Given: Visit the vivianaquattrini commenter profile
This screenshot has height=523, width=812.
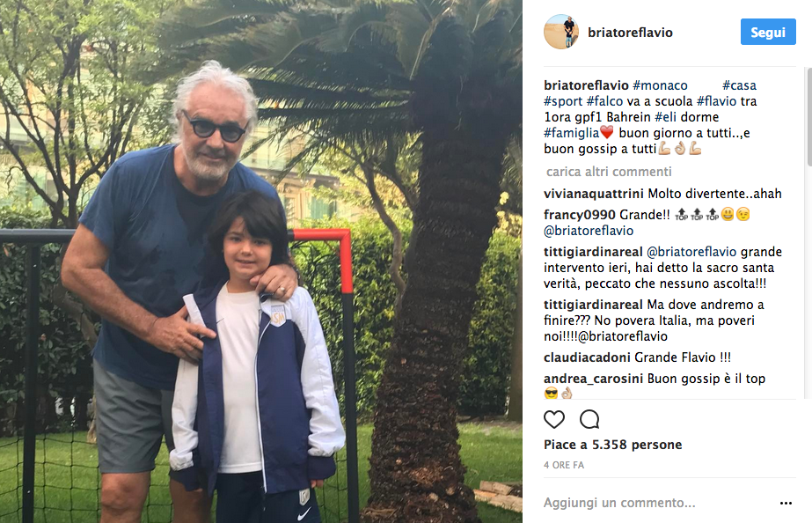Looking at the screenshot, I should click(x=594, y=194).
